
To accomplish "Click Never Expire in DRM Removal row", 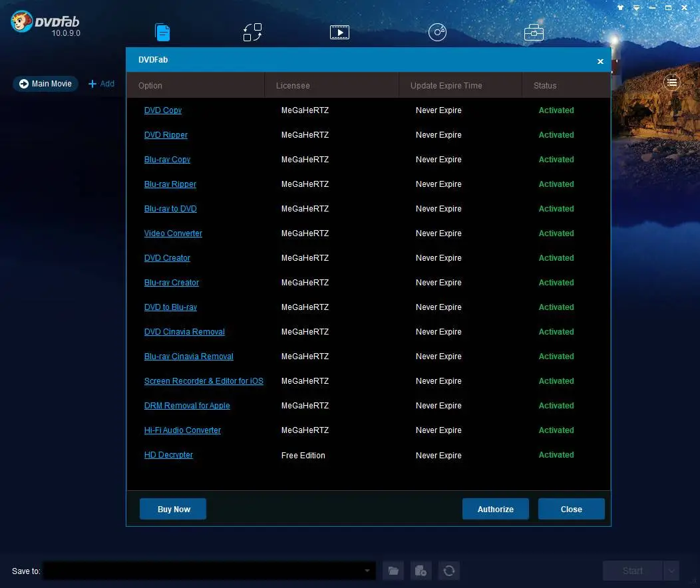I will (x=438, y=405).
